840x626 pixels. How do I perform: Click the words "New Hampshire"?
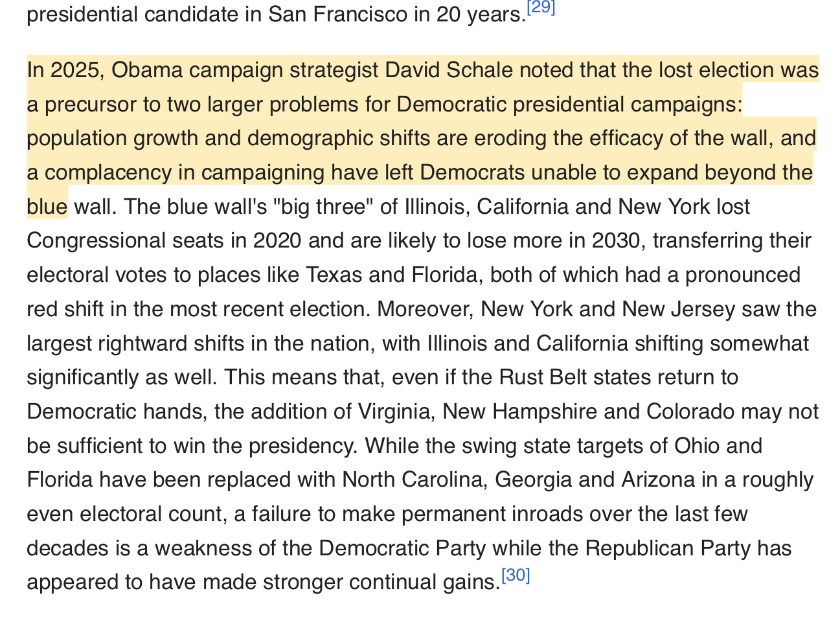point(529,412)
